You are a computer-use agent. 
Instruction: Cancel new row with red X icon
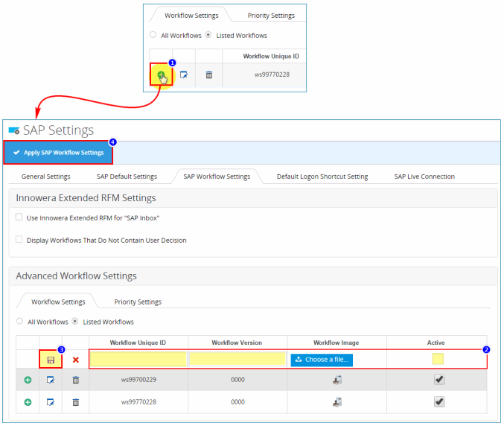[x=75, y=360]
